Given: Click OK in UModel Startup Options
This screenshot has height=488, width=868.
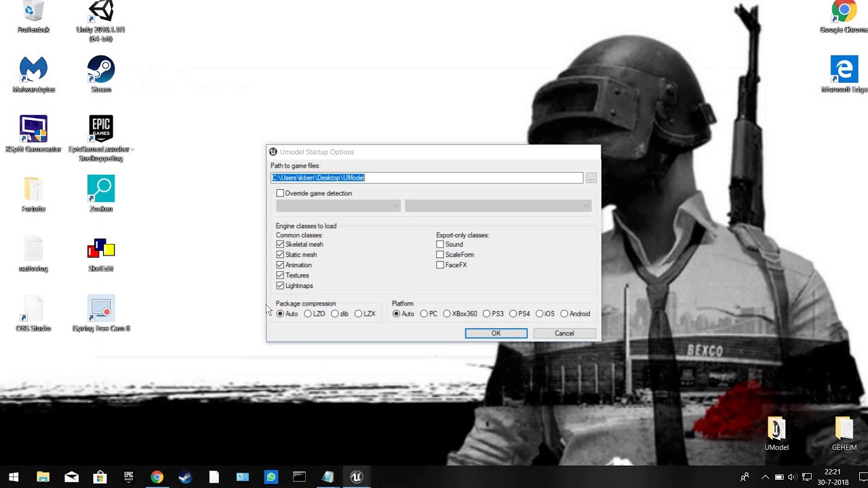Looking at the screenshot, I should pyautogui.click(x=496, y=333).
